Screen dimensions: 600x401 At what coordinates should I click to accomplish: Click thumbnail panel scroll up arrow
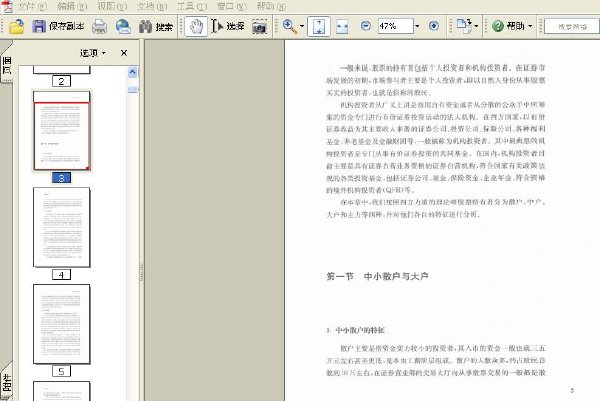tap(132, 72)
